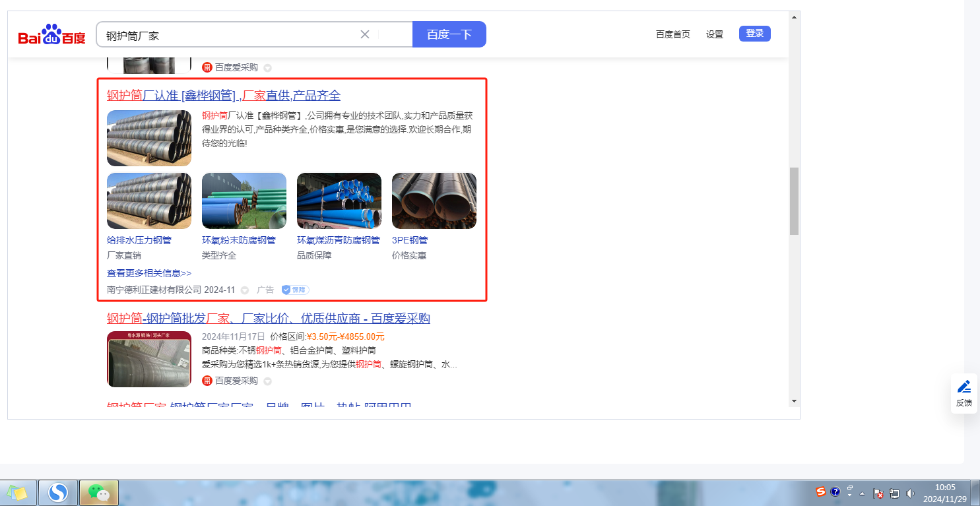Open the large steel pipe image beside ad description
The height and width of the screenshot is (506, 980).
coord(149,138)
